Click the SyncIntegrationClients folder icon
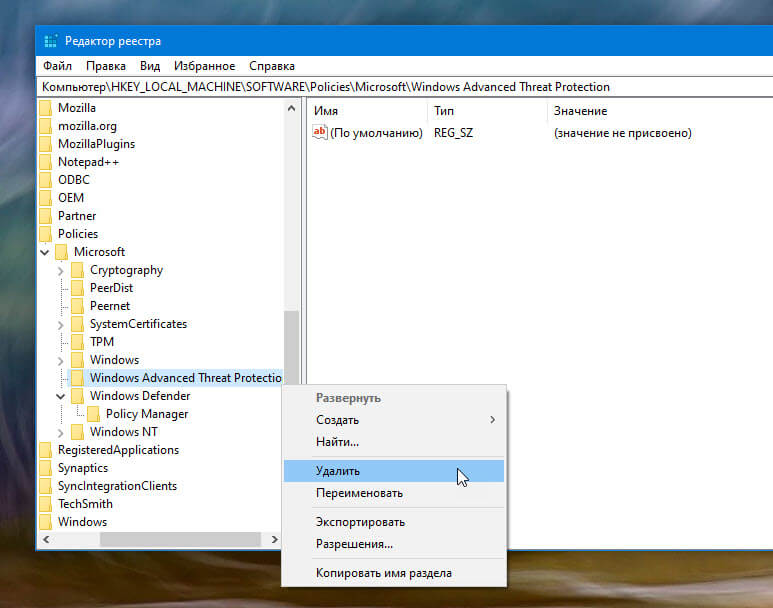Viewport: 773px width, 608px height. 45,486
